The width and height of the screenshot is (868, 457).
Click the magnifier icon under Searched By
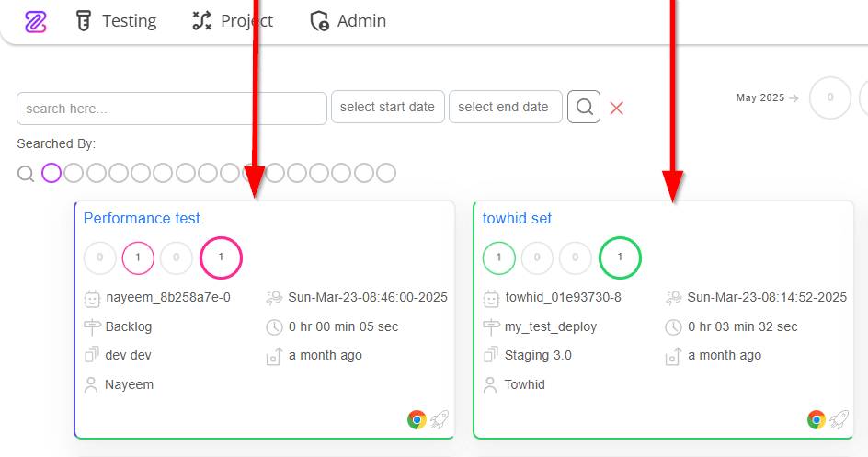point(26,174)
